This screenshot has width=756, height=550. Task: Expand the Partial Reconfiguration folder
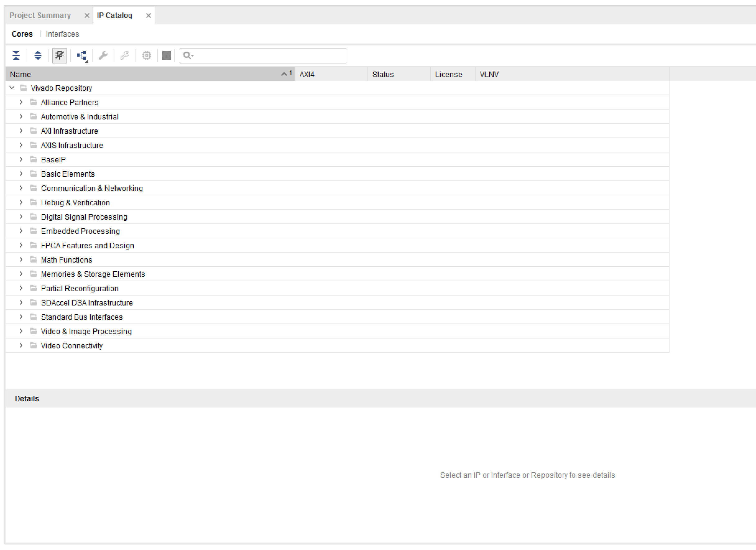pyautogui.click(x=21, y=288)
